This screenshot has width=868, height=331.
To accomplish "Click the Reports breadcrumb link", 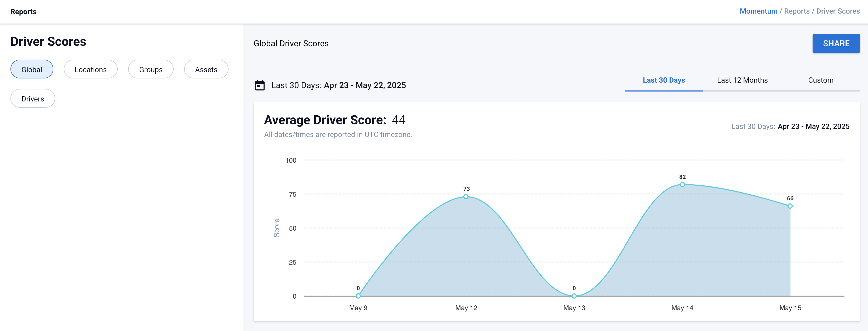I will click(797, 11).
